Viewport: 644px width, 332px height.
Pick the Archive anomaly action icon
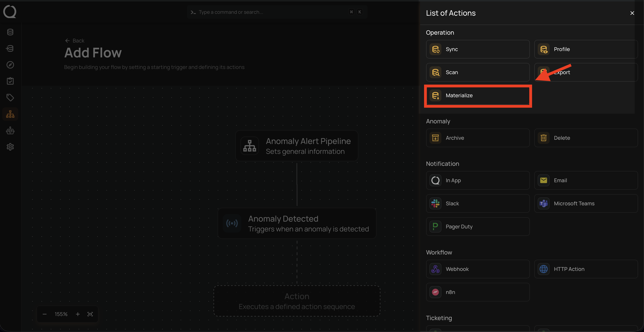tap(435, 138)
